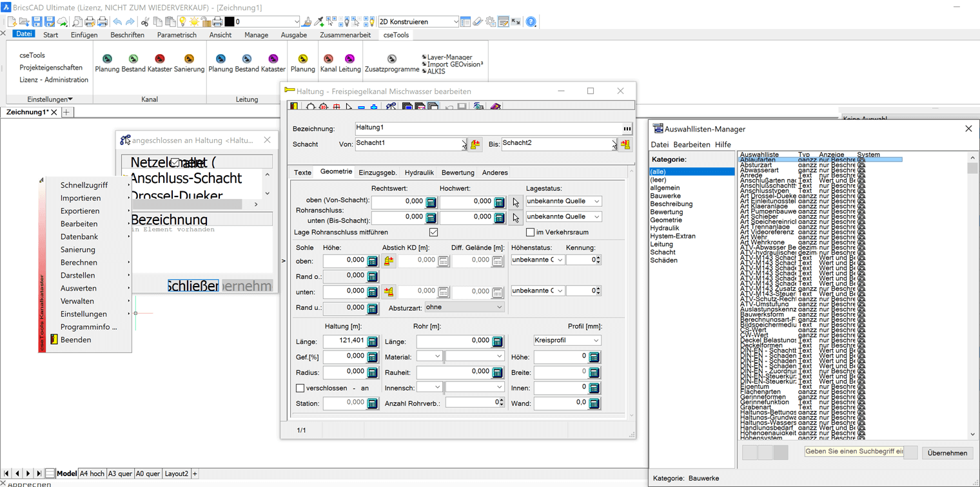Switch to the Hydraulik tab
The width and height of the screenshot is (980, 487).
[419, 173]
